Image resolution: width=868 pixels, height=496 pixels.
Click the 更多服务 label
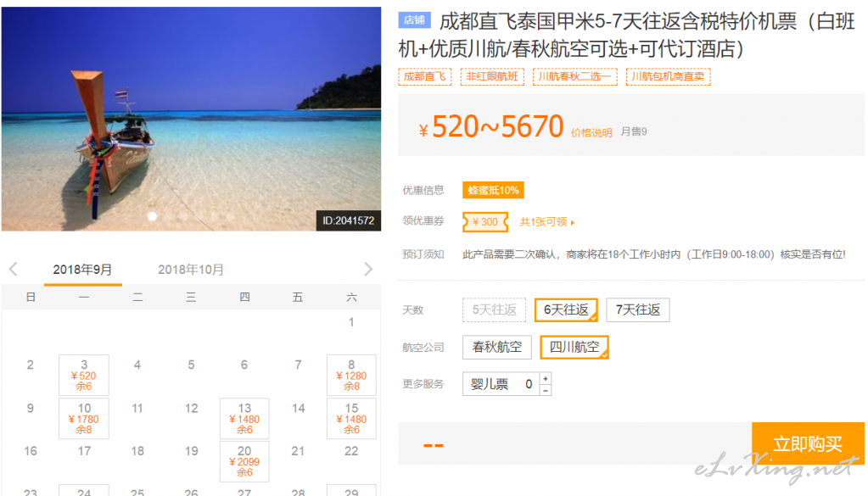coord(423,384)
